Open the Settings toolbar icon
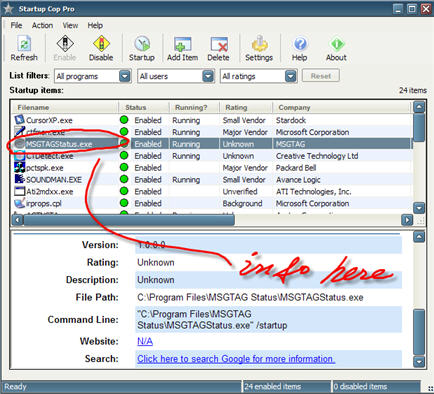Viewport: 434px width, 394px height. click(x=259, y=44)
